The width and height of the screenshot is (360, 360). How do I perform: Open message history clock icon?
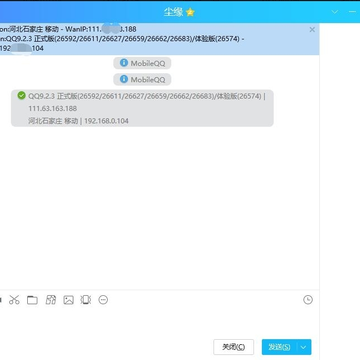[308, 300]
